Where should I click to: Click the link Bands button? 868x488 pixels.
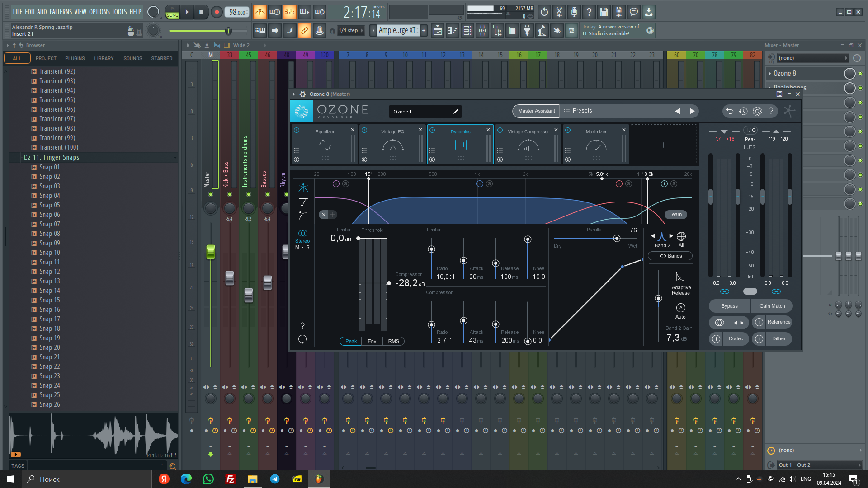point(670,256)
